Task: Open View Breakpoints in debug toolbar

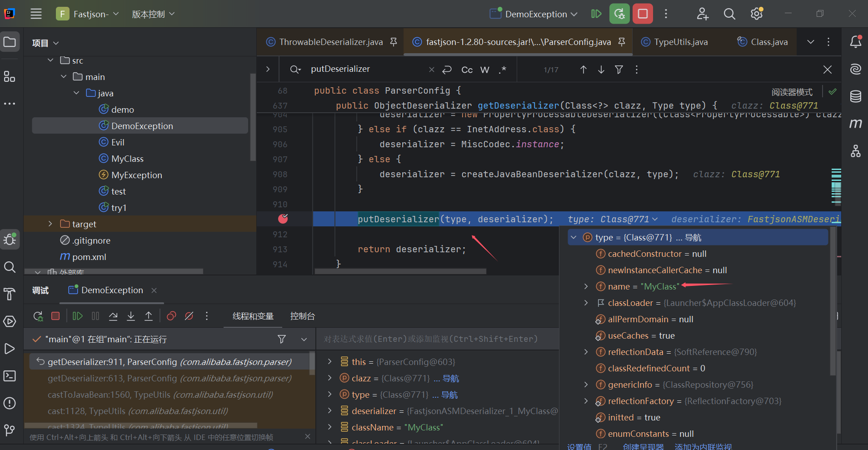Action: (171, 316)
